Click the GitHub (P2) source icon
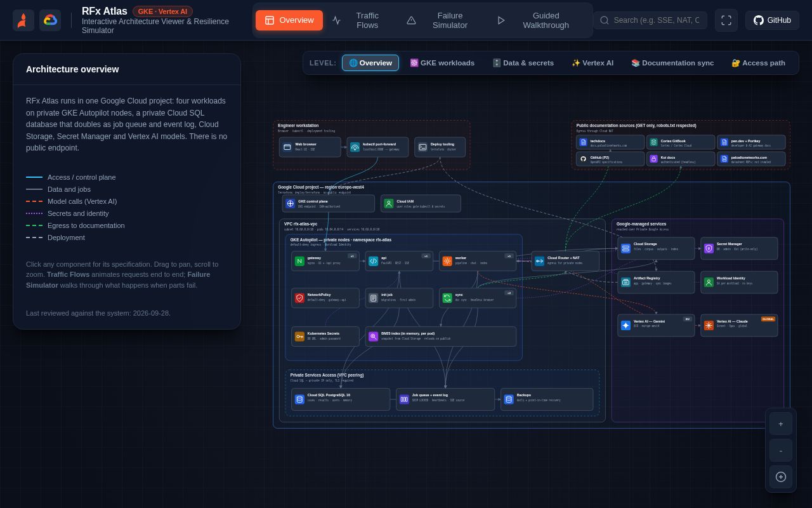The image size is (812, 508). tap(583, 159)
